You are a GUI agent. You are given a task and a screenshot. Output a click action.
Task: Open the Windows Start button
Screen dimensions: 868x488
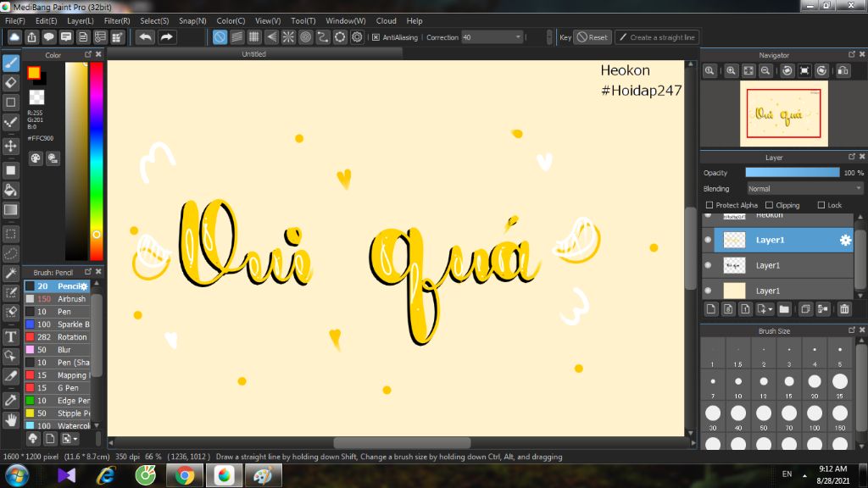(17, 475)
